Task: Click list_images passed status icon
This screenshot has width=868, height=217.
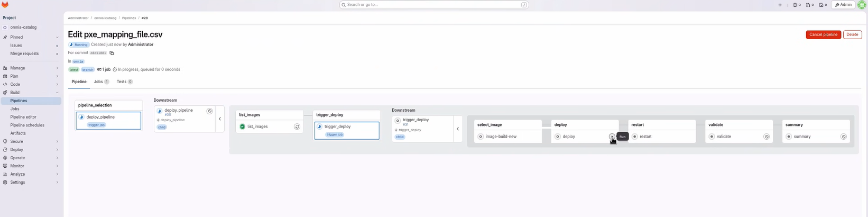Action: 242,126
